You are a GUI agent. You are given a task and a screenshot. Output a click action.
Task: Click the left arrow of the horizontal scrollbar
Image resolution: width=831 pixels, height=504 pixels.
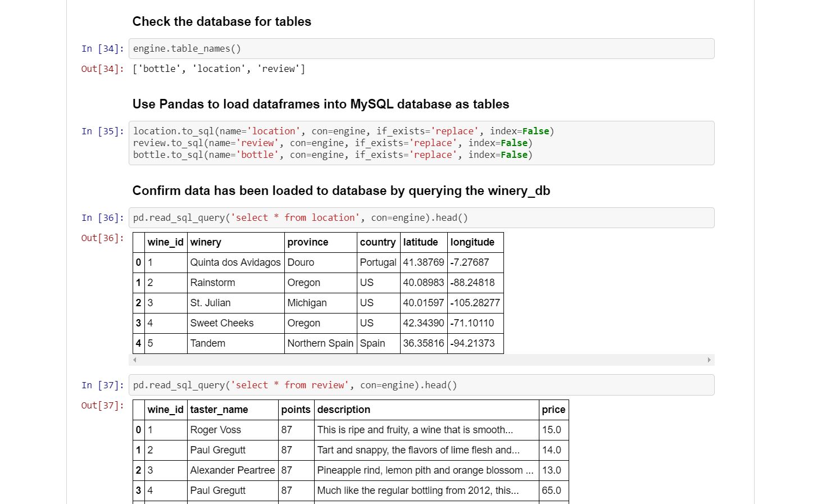135,360
